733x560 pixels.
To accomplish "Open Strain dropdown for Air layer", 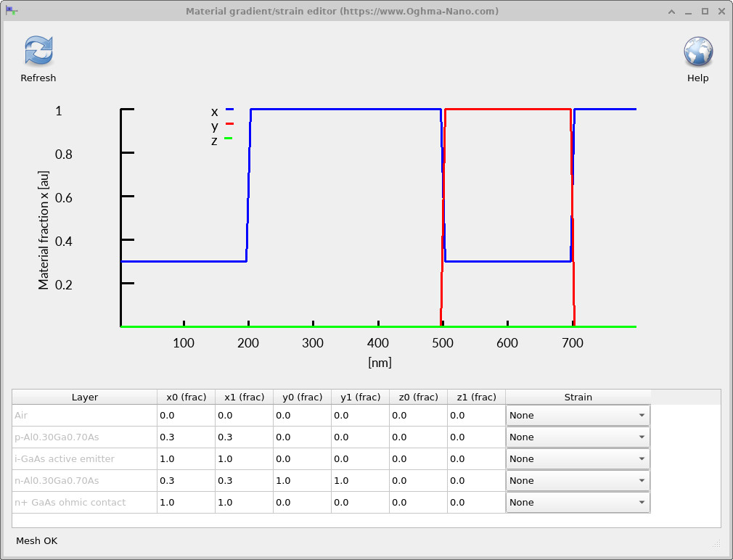I will click(x=578, y=415).
